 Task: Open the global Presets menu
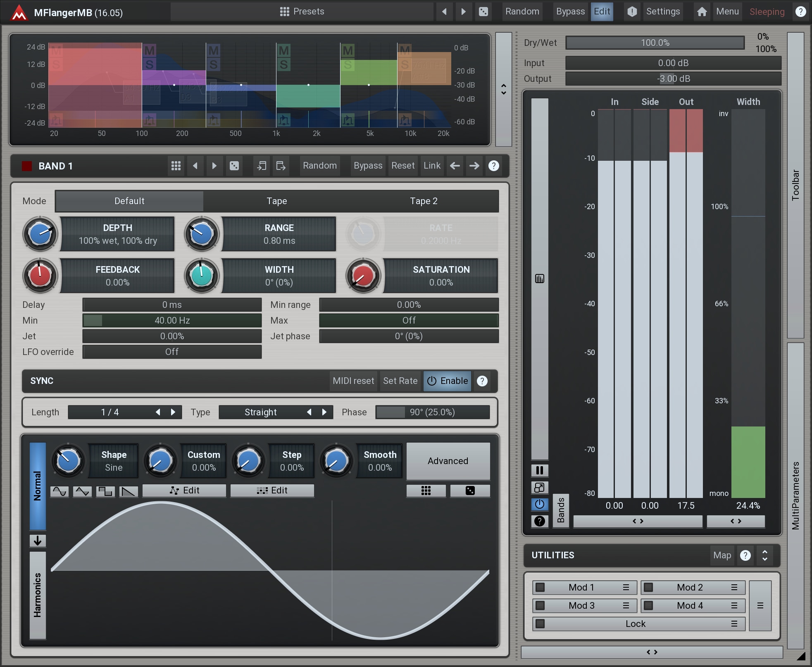click(302, 12)
